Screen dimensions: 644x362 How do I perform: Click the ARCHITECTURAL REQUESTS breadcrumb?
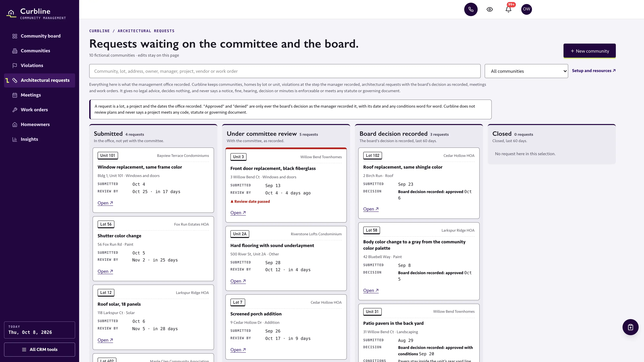click(x=146, y=31)
